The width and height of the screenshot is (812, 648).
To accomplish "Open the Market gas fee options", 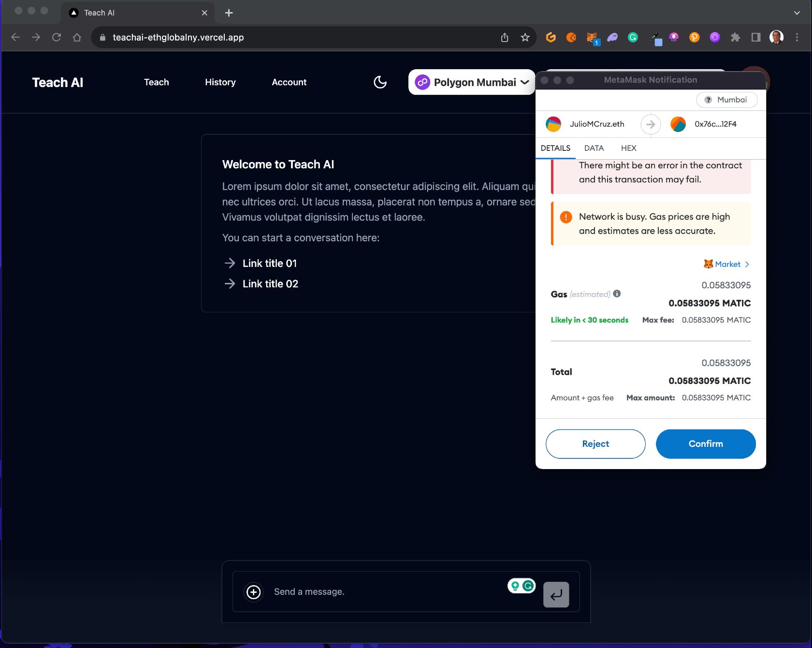I will 726,264.
